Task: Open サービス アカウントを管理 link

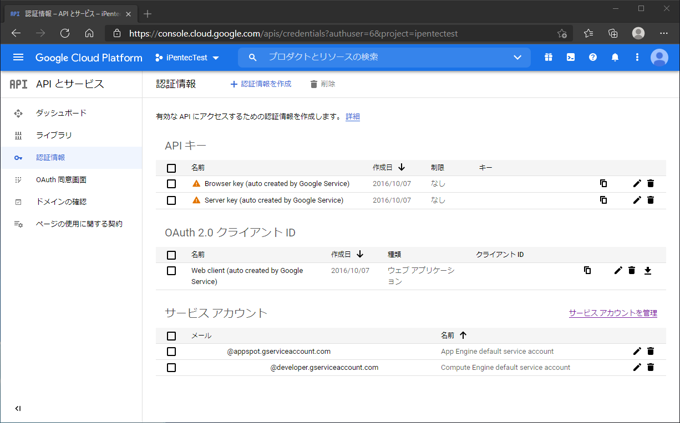Action: click(x=613, y=313)
